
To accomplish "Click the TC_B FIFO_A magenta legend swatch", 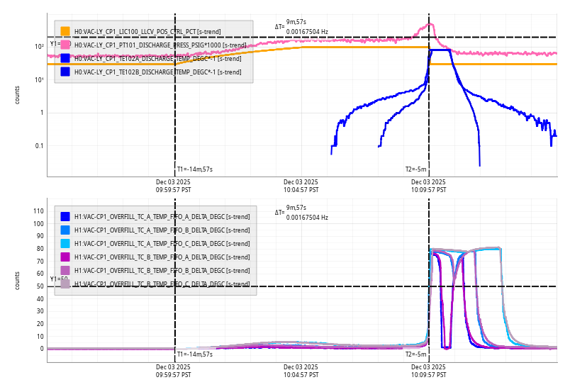I will (65, 257).
